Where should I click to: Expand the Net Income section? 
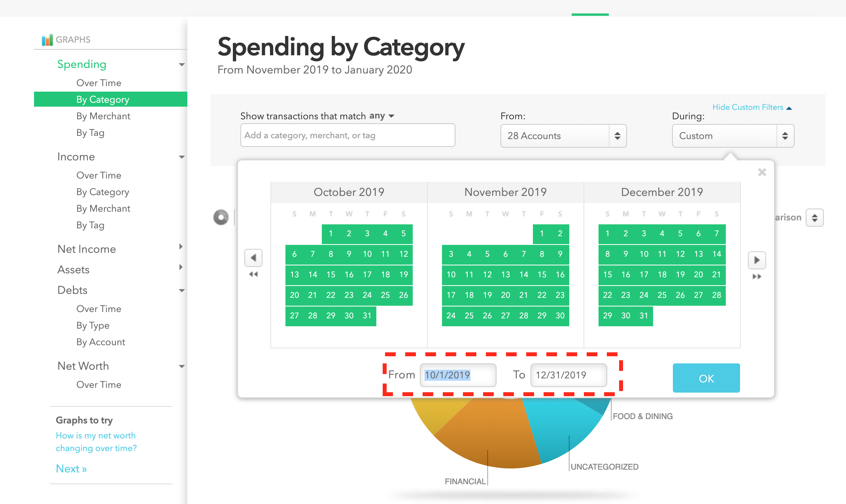click(181, 246)
